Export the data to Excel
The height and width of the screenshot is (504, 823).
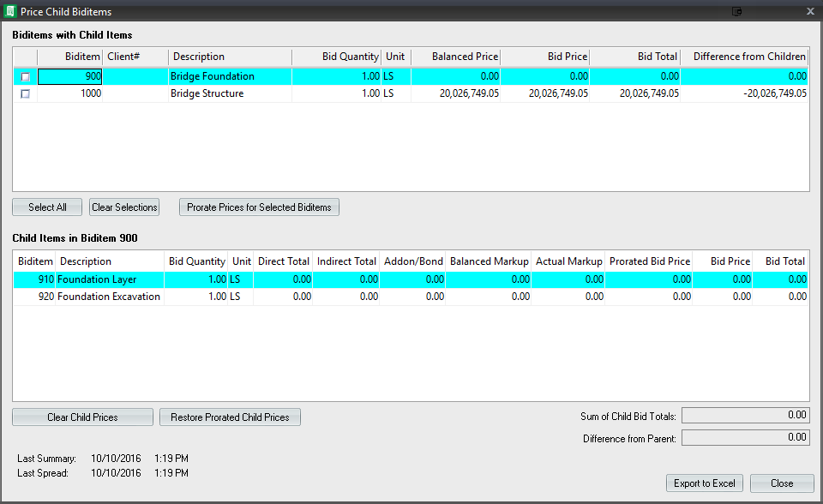(x=704, y=483)
